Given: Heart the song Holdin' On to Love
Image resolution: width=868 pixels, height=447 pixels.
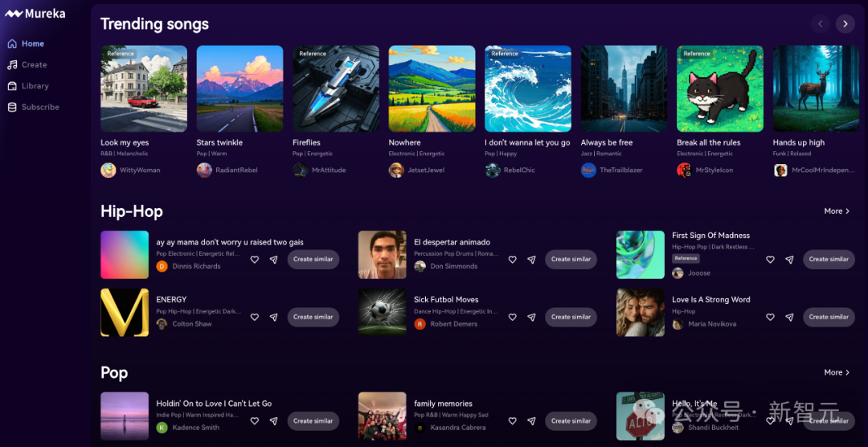Looking at the screenshot, I should [x=255, y=421].
